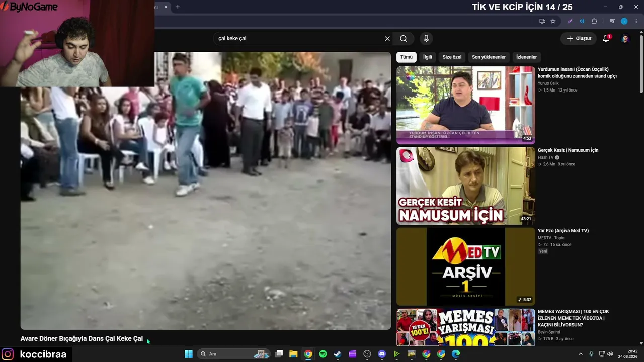Select the Size özel filter chip

452,57
